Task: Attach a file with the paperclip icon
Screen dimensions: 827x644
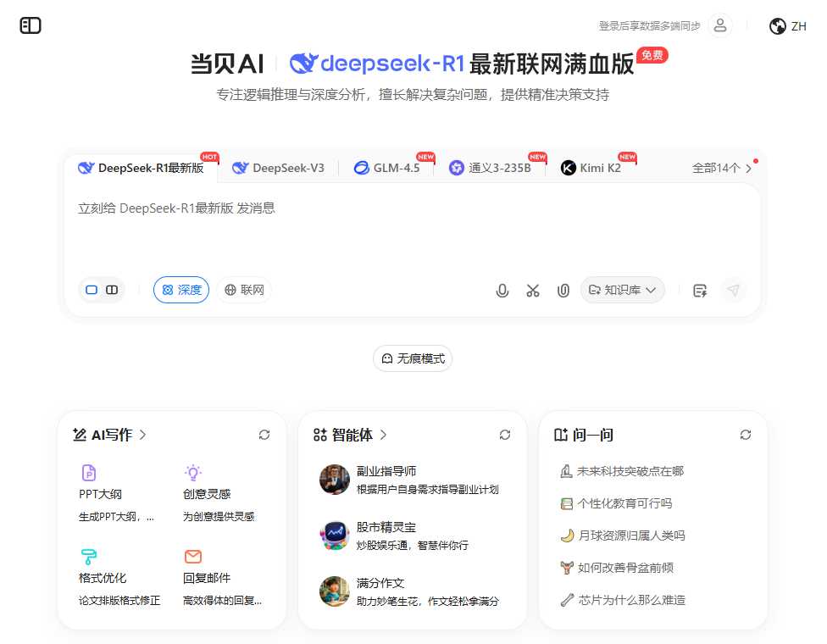Action: pos(563,290)
